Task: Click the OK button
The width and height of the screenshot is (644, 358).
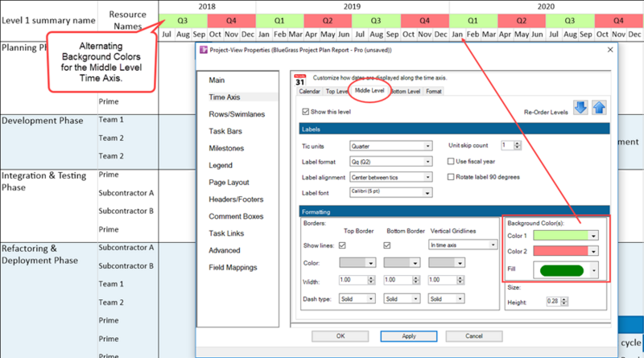Action: 340,336
